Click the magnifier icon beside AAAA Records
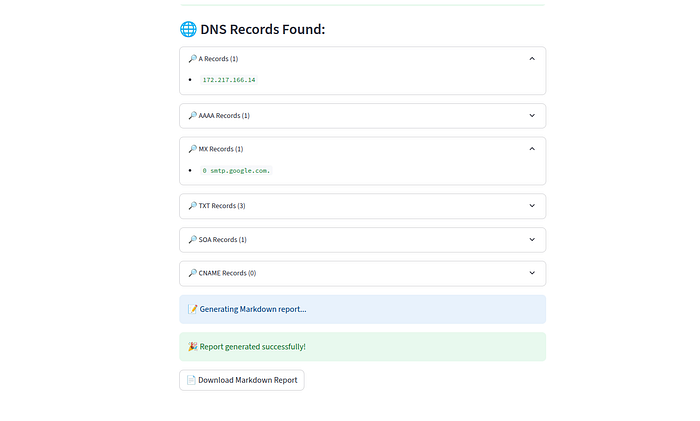The width and height of the screenshot is (700, 421). click(192, 116)
